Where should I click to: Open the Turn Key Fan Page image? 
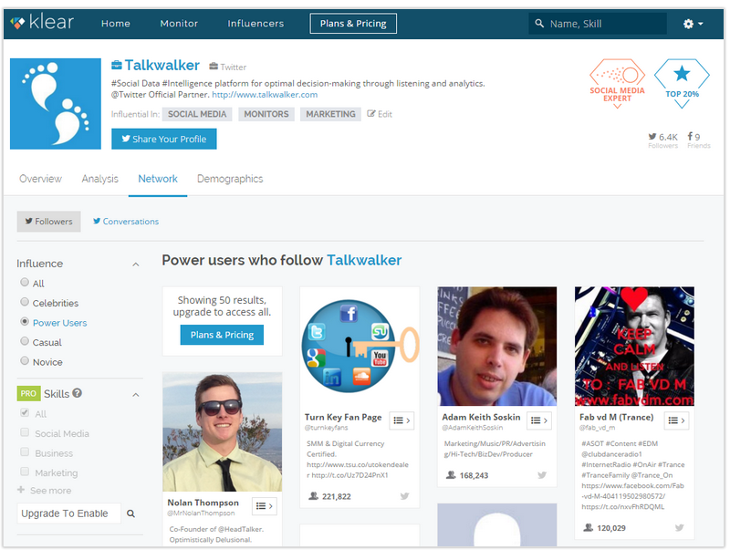tap(360, 347)
